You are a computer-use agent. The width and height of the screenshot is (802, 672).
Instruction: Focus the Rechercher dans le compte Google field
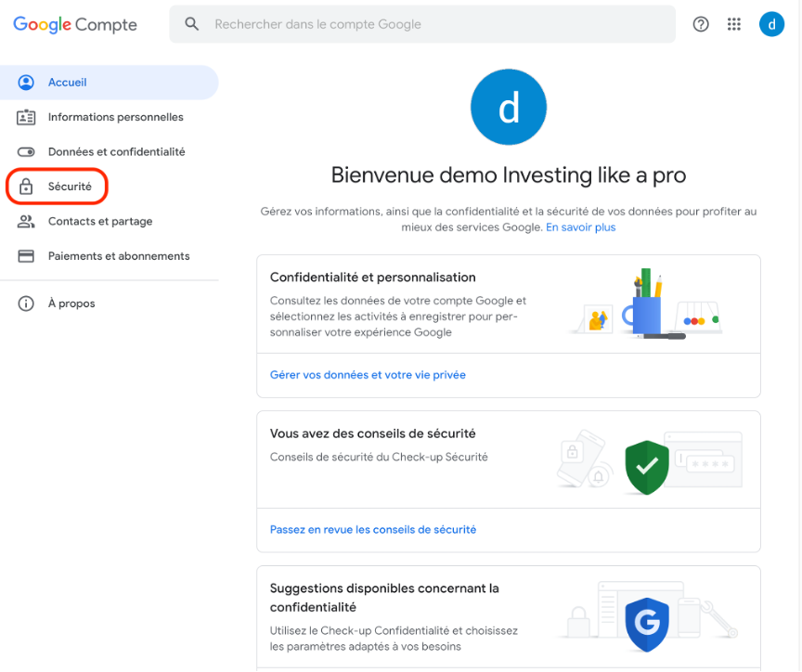422,24
